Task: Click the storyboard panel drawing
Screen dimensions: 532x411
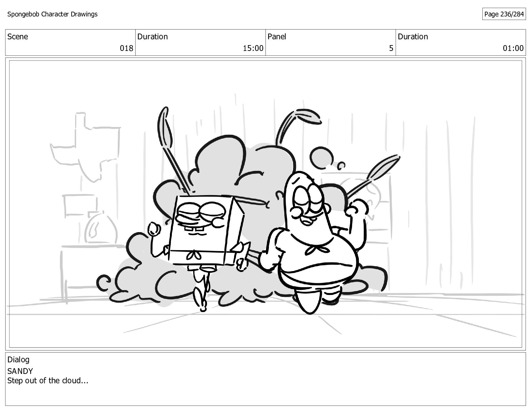Action: tap(265, 204)
